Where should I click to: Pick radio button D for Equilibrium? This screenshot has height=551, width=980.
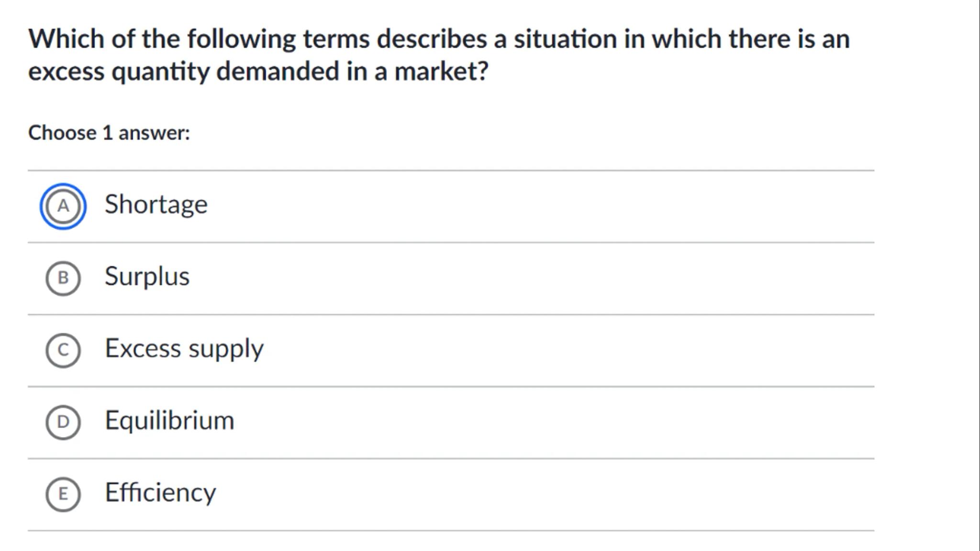[x=63, y=422]
